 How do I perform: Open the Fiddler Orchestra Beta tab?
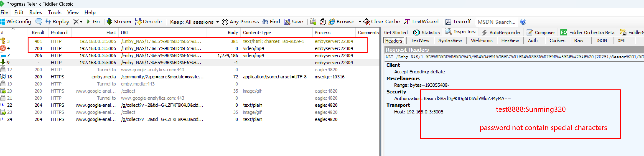[x=588, y=33]
